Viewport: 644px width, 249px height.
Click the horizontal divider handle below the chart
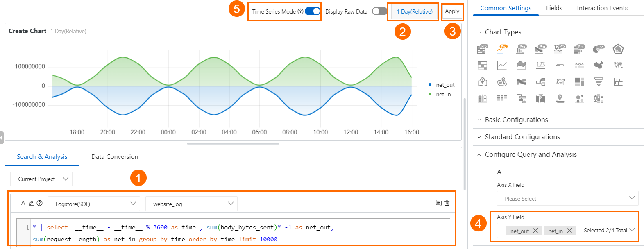(x=233, y=144)
